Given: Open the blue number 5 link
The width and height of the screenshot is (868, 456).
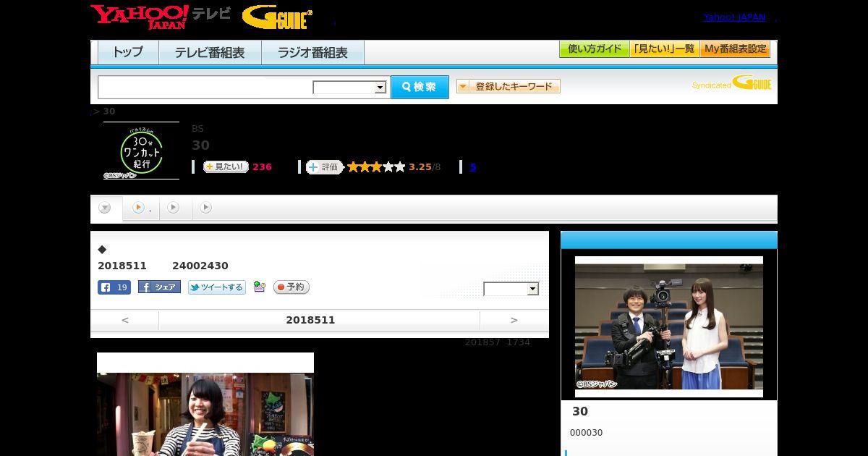Looking at the screenshot, I should 473,167.
